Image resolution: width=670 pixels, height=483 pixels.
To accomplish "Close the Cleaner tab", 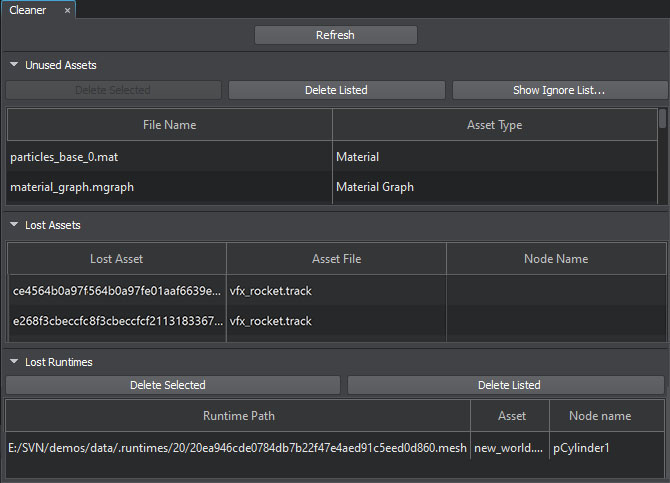I will point(67,10).
